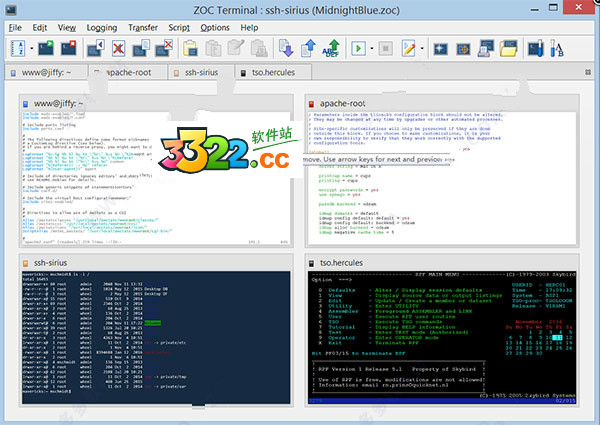Click the copy screen to clipboard icon

pyautogui.click(x=141, y=49)
